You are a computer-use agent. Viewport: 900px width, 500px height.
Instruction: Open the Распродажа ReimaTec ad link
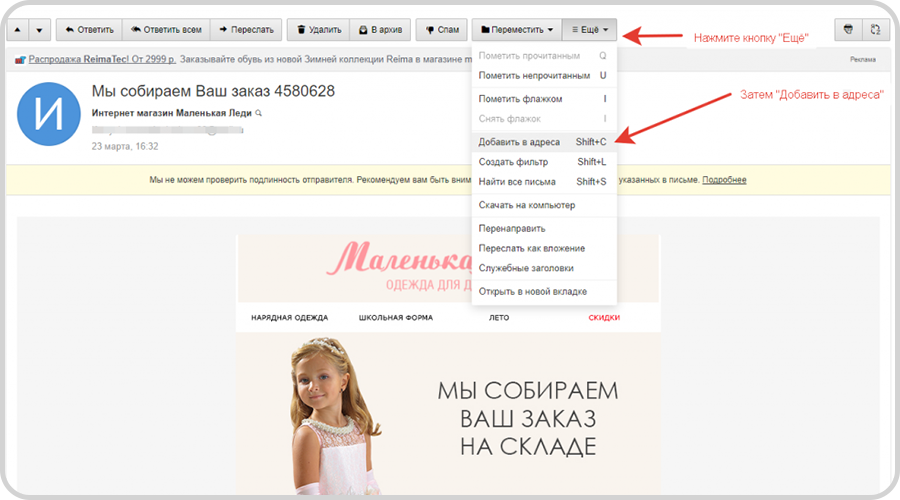pyautogui.click(x=100, y=60)
